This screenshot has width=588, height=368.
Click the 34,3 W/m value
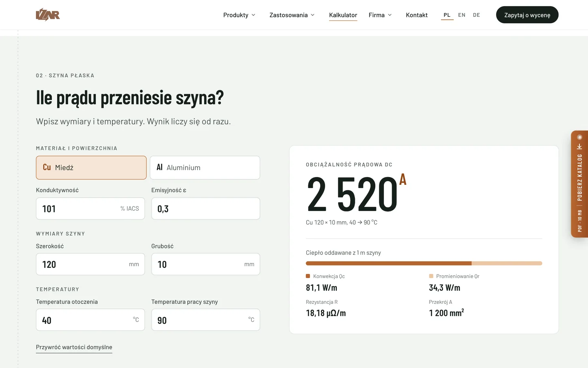click(x=444, y=287)
